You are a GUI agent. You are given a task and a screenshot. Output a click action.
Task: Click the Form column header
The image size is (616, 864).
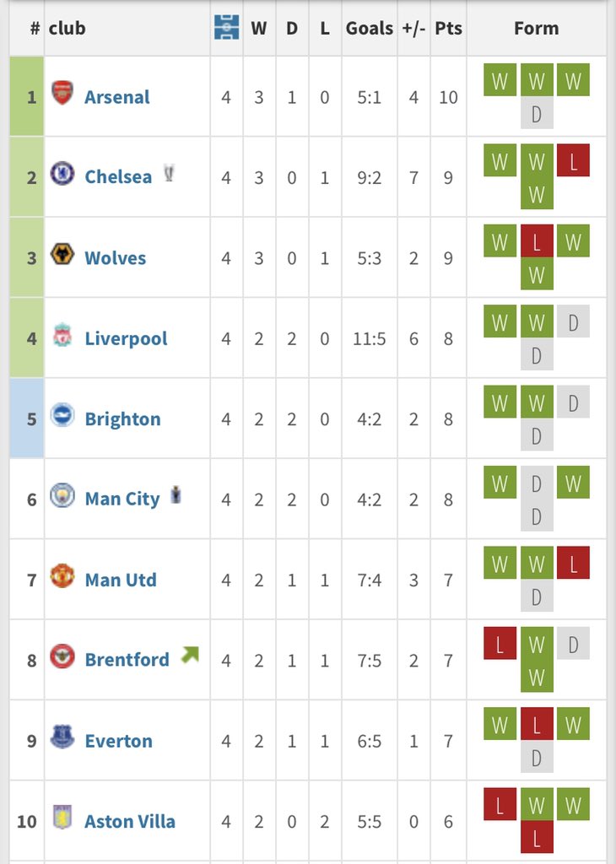point(536,28)
